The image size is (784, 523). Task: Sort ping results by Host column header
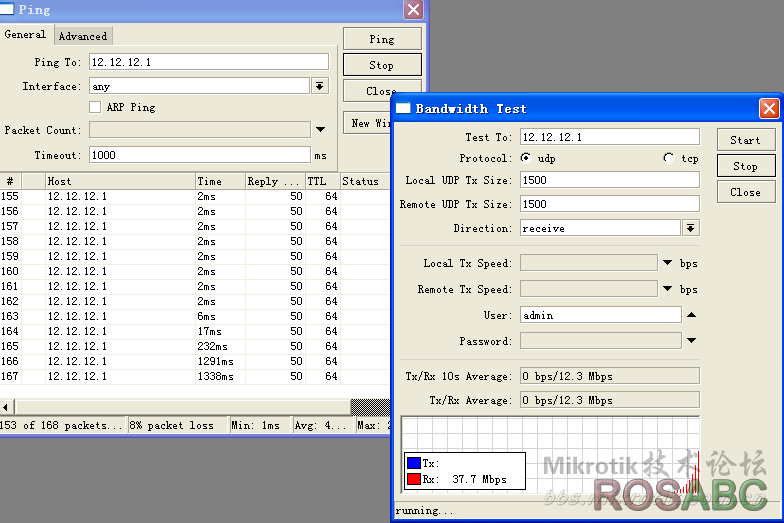click(x=120, y=181)
